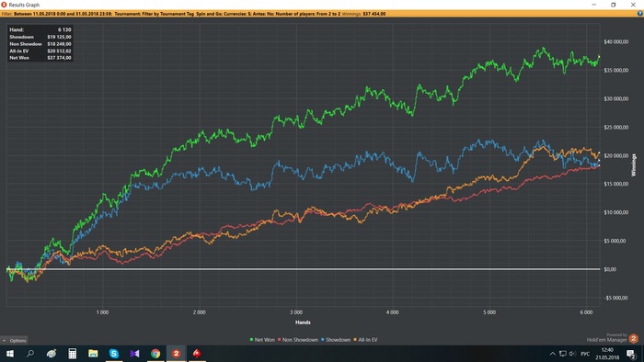Click the blue help icon in the filter bar
This screenshot has width=644, height=362.
(639, 14)
